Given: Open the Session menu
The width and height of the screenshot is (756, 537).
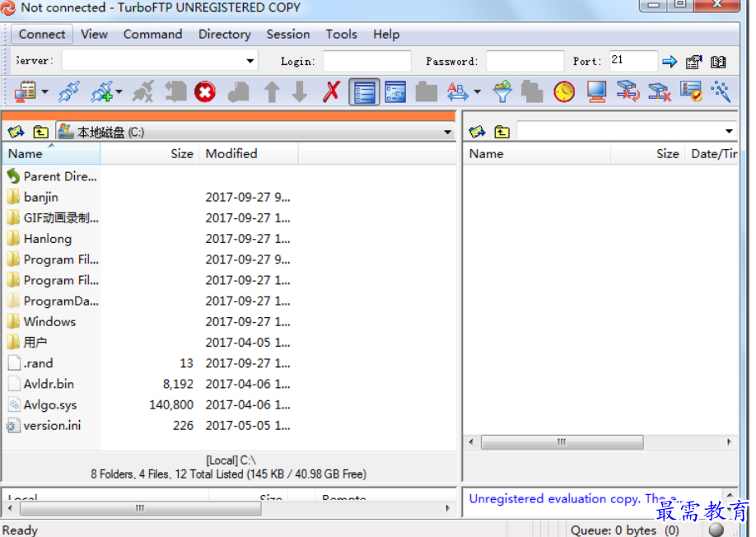Looking at the screenshot, I should point(288,35).
